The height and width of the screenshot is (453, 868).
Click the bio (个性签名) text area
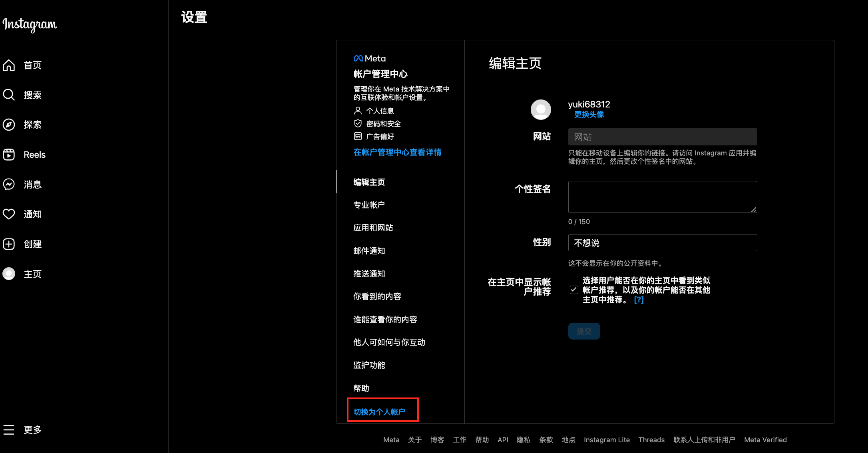point(663,197)
